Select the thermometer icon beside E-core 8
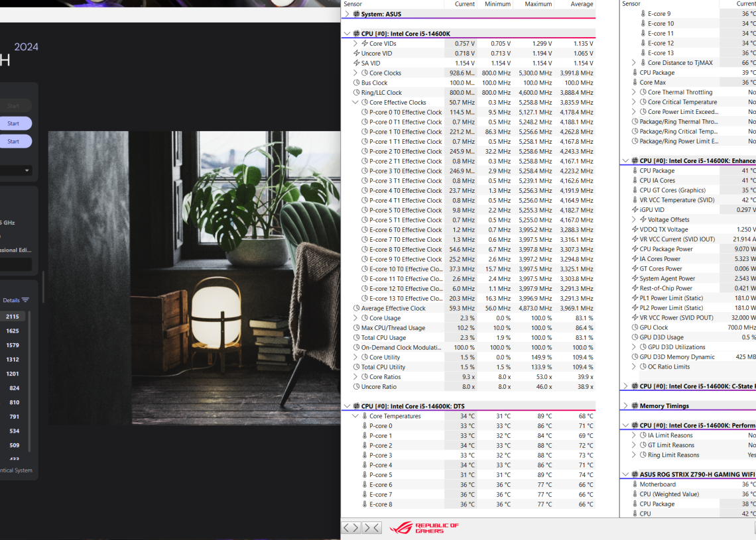The height and width of the screenshot is (540, 756). [x=365, y=504]
